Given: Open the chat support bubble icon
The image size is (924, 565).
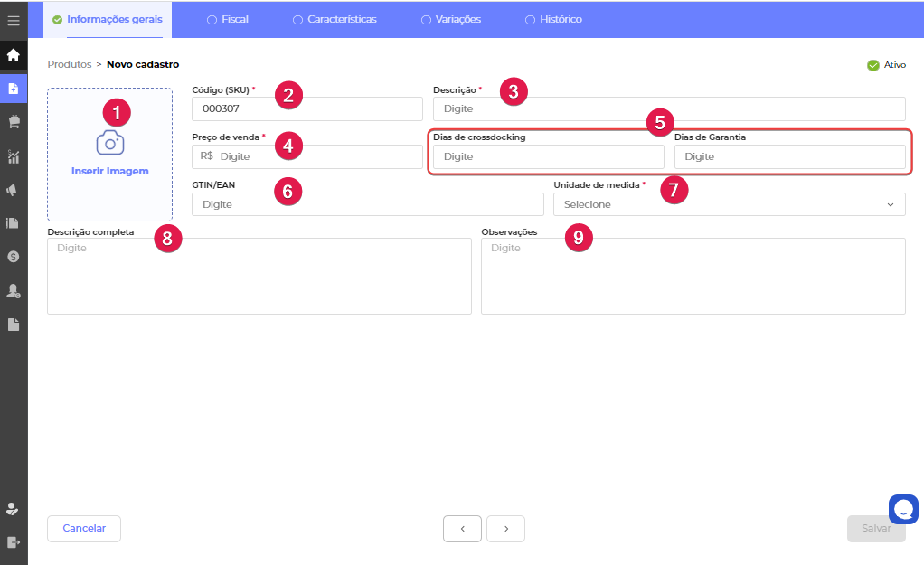Looking at the screenshot, I should [x=903, y=509].
